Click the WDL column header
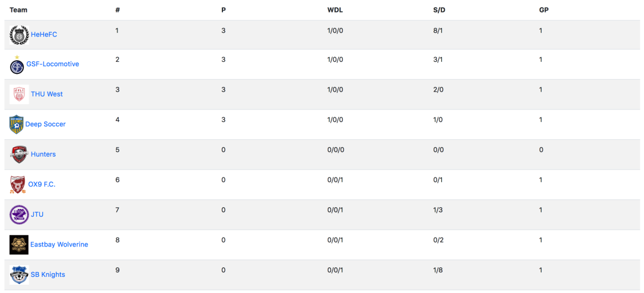This screenshot has width=644, height=293. click(335, 10)
